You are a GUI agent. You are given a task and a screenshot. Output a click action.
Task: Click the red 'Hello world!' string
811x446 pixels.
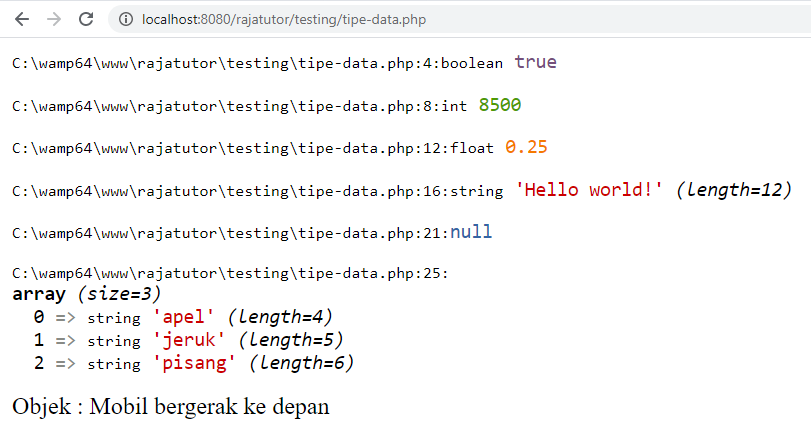[590, 190]
